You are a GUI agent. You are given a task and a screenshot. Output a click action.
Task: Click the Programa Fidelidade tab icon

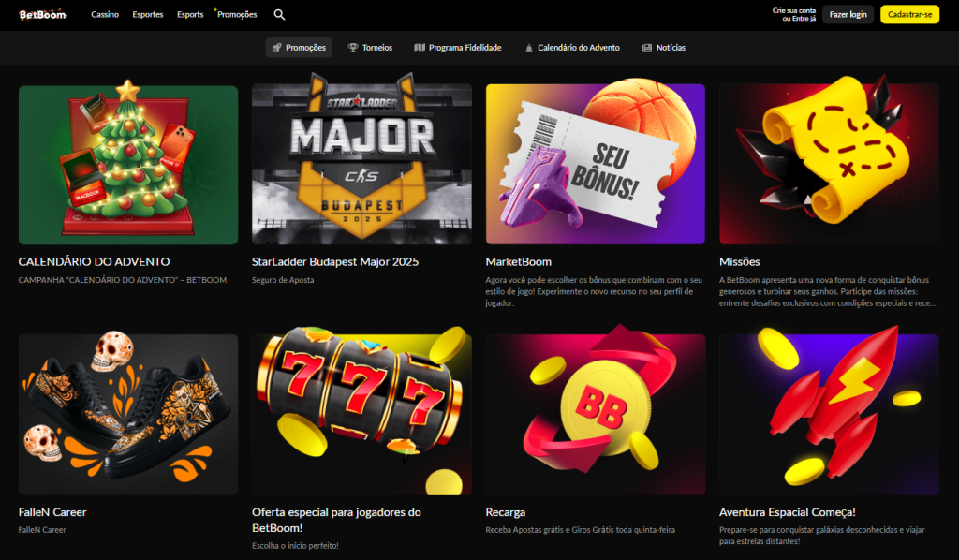[420, 47]
